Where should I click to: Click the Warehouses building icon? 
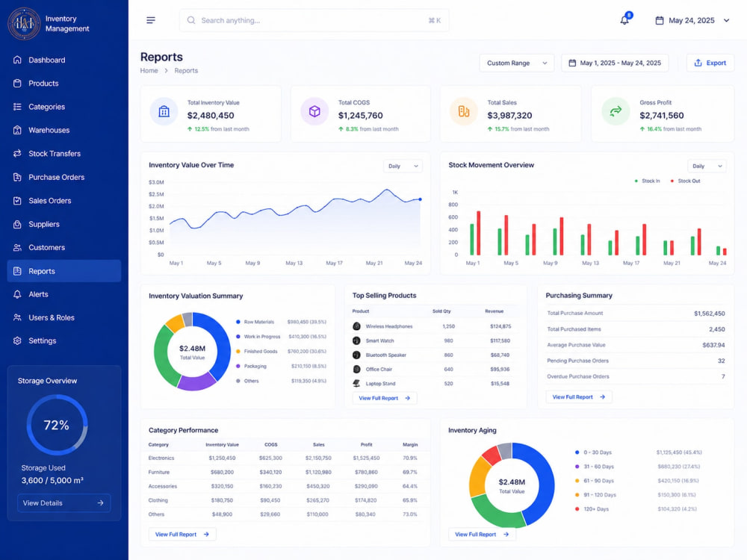pyautogui.click(x=17, y=130)
